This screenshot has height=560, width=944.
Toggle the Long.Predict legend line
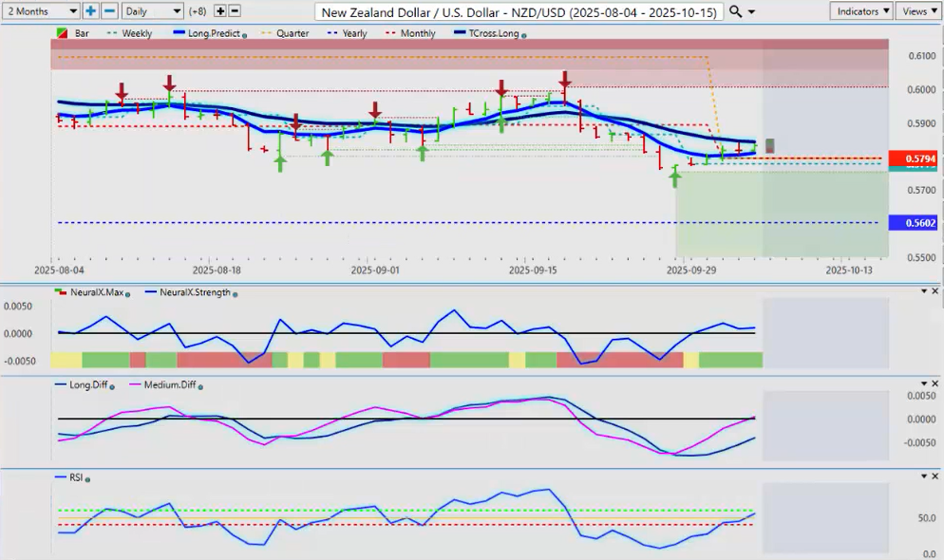tap(211, 33)
